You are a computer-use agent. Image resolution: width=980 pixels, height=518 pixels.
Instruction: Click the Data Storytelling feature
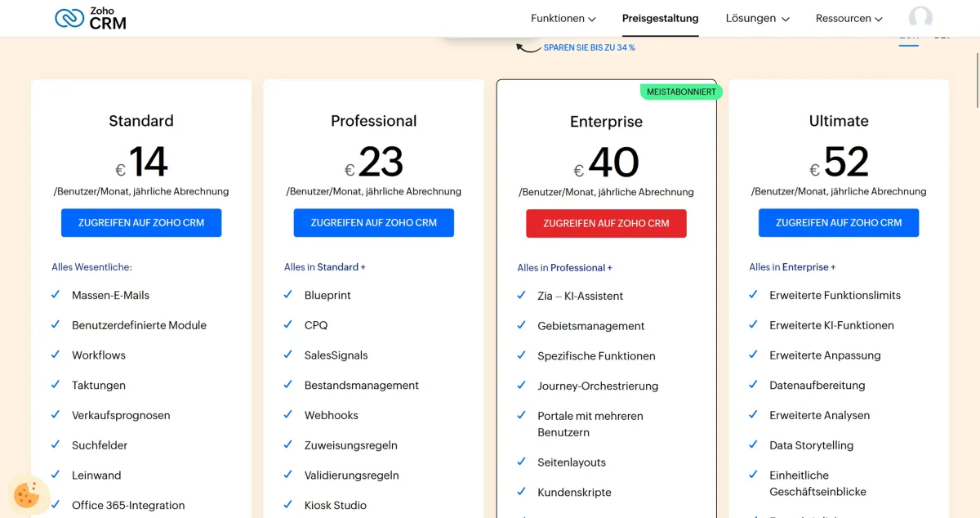(811, 445)
